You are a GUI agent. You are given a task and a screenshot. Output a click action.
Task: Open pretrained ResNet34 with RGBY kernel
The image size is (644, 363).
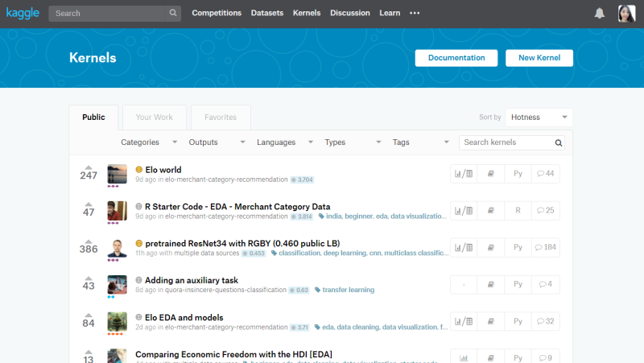tap(242, 244)
